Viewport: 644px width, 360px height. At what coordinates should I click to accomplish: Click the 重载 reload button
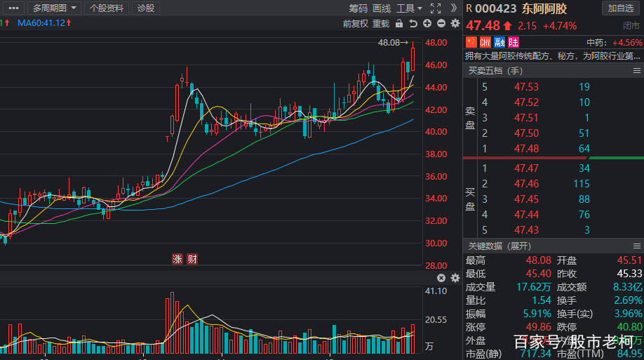point(381,23)
